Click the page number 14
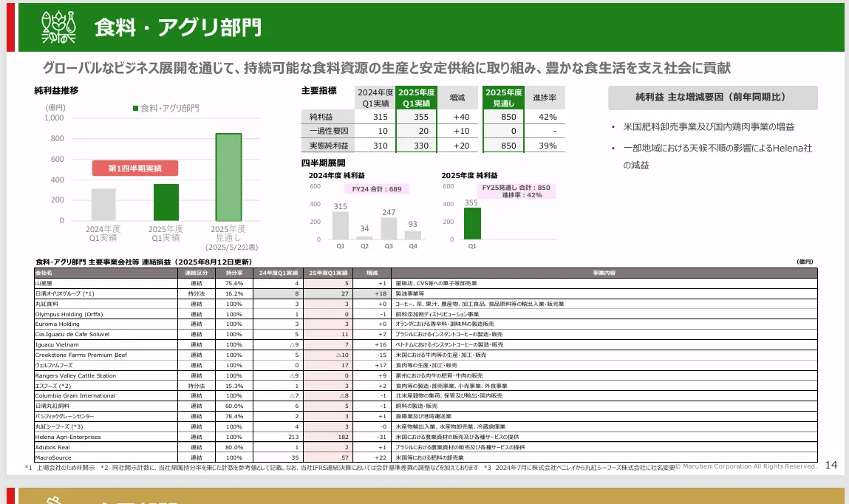The image size is (849, 504). 831,465
